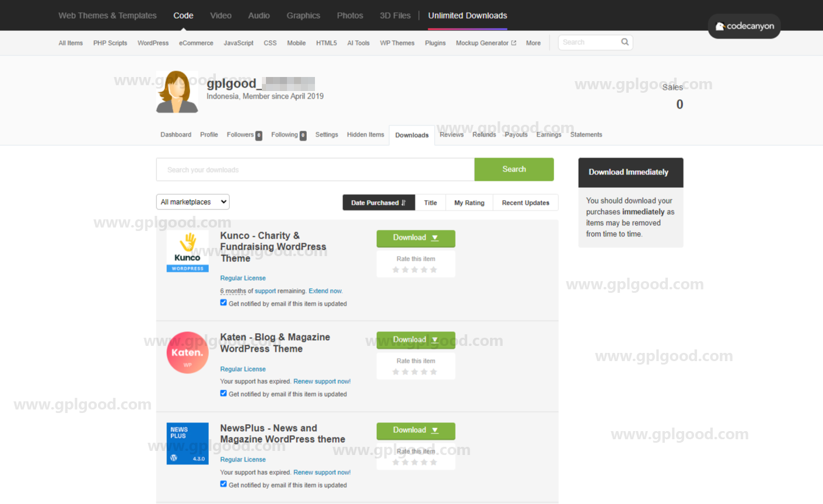This screenshot has width=823, height=504.
Task: Open the All marketplaces dropdown
Action: click(192, 202)
